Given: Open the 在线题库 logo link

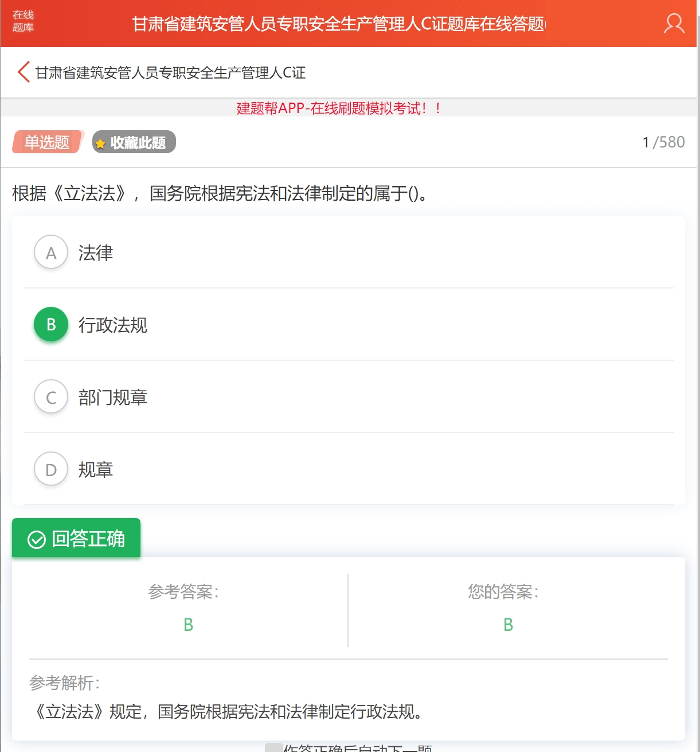Looking at the screenshot, I should pos(24,21).
